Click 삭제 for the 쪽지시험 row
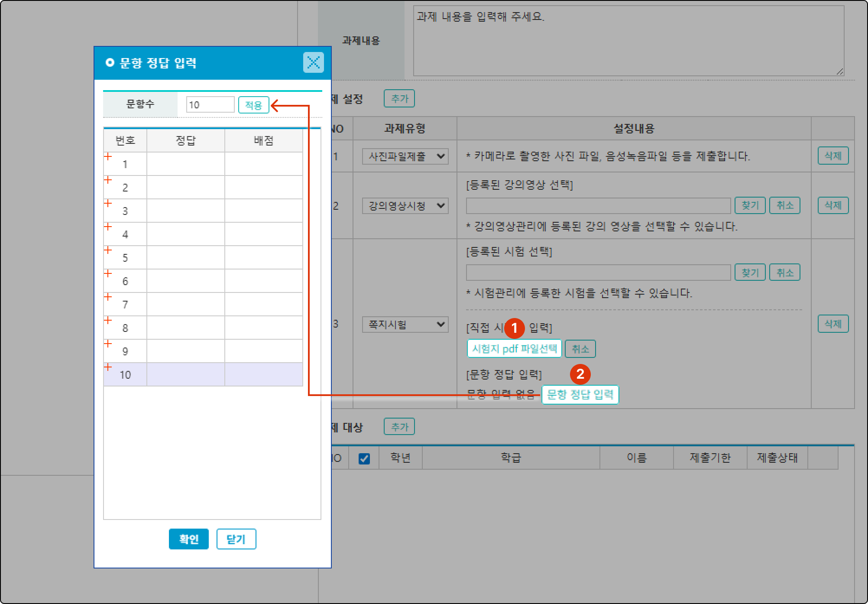 point(832,324)
